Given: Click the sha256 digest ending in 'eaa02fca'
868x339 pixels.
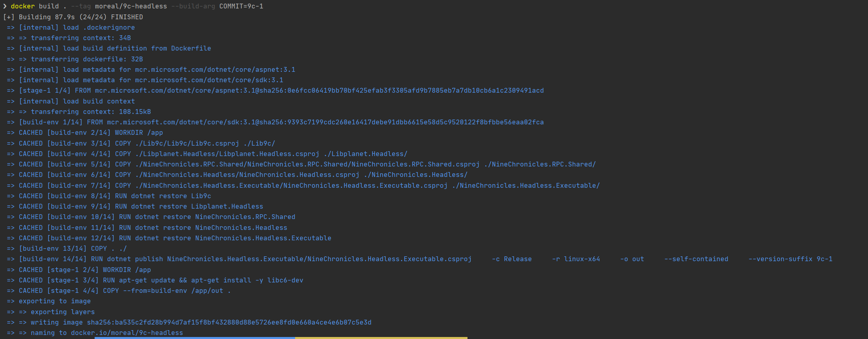Looking at the screenshot, I should [x=402, y=122].
